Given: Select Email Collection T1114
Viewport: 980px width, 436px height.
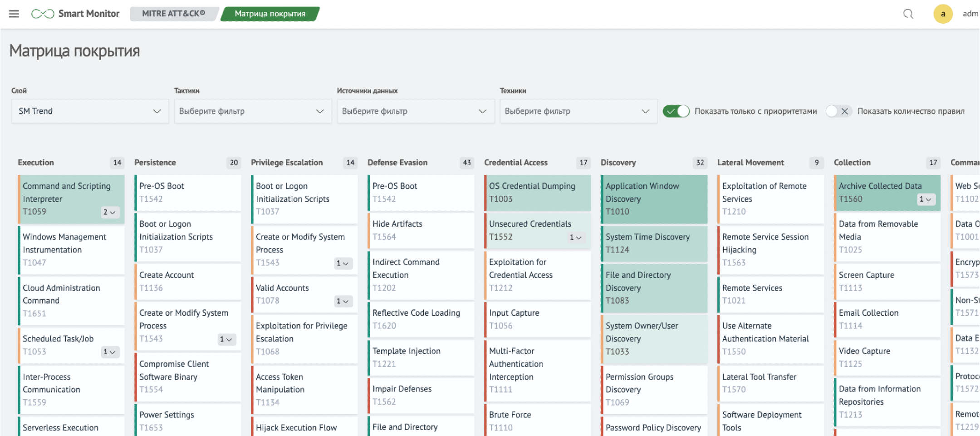Looking at the screenshot, I should (x=887, y=320).
